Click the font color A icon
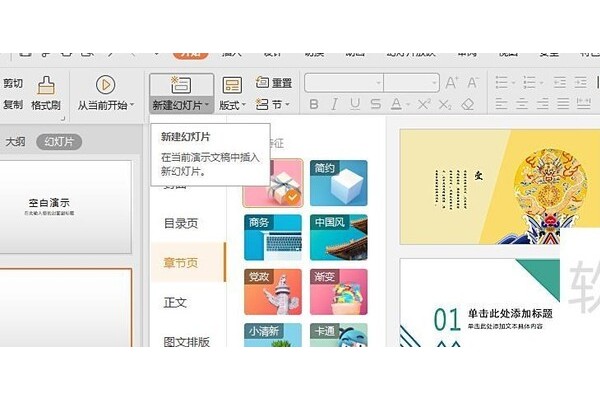 click(x=396, y=104)
